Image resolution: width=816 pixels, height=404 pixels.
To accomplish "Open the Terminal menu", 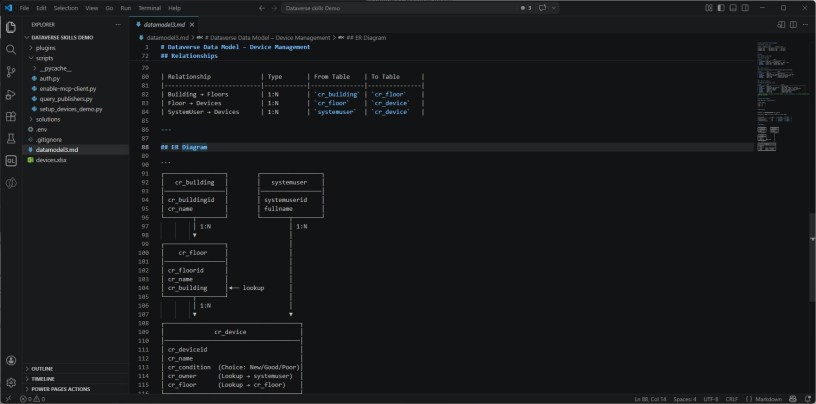I will (x=150, y=8).
